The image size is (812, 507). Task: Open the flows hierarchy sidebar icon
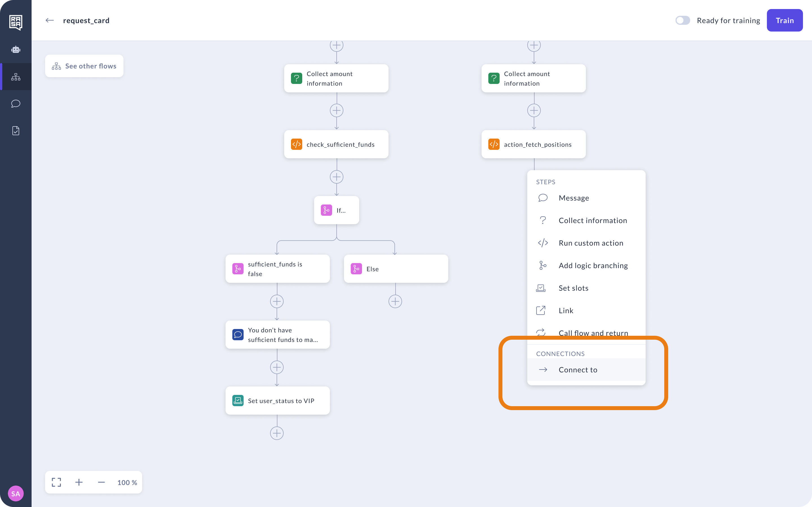click(x=16, y=77)
